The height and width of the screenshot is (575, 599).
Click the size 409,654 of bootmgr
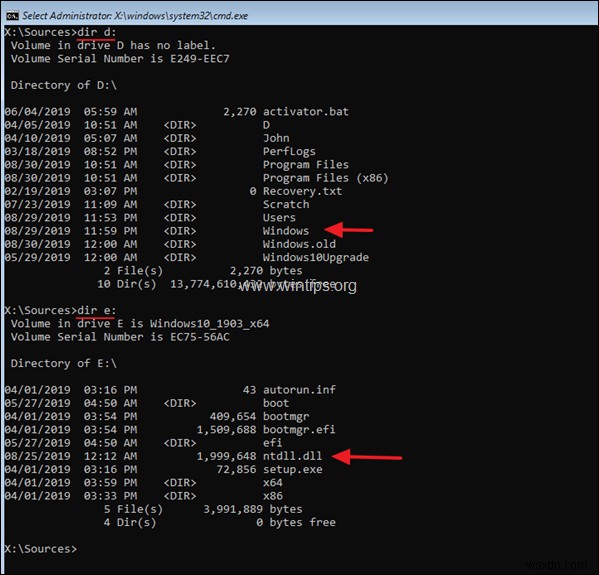233,416
